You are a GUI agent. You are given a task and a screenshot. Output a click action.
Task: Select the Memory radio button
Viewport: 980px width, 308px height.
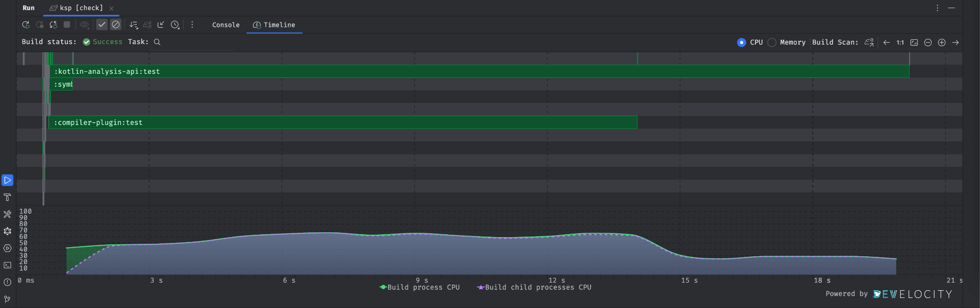772,43
